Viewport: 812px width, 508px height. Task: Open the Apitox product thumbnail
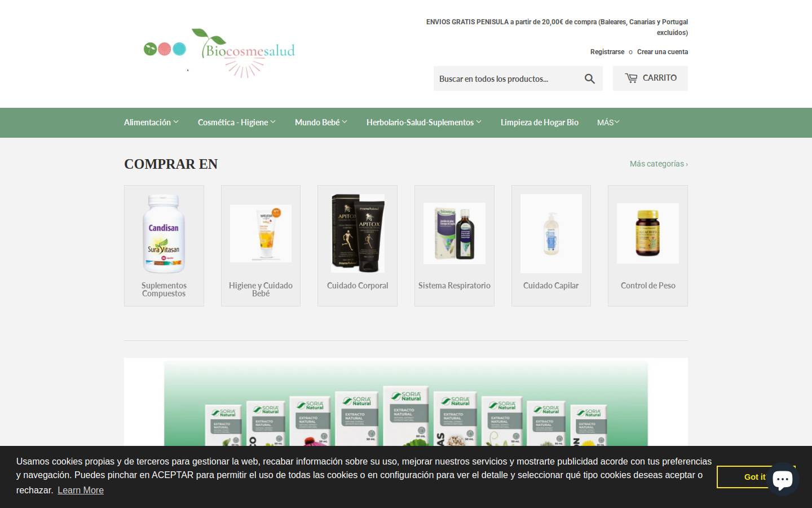point(358,234)
